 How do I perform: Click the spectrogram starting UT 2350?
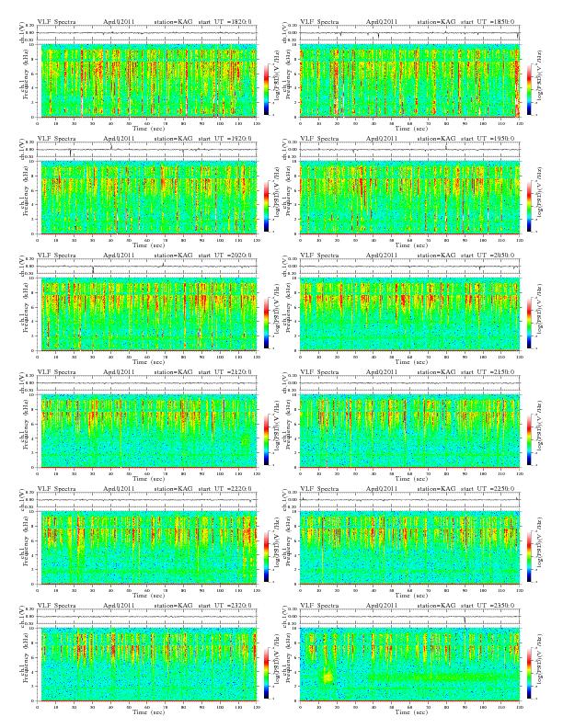tap(409, 665)
